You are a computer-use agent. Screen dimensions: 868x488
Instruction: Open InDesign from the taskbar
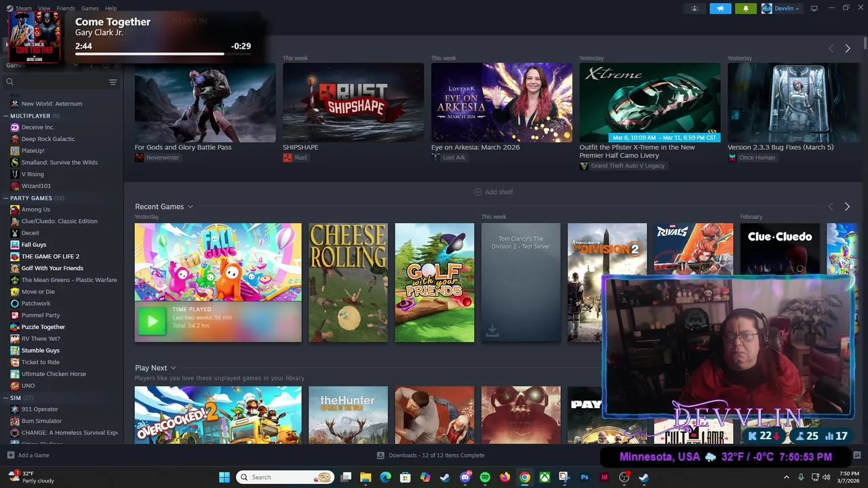pyautogui.click(x=604, y=477)
